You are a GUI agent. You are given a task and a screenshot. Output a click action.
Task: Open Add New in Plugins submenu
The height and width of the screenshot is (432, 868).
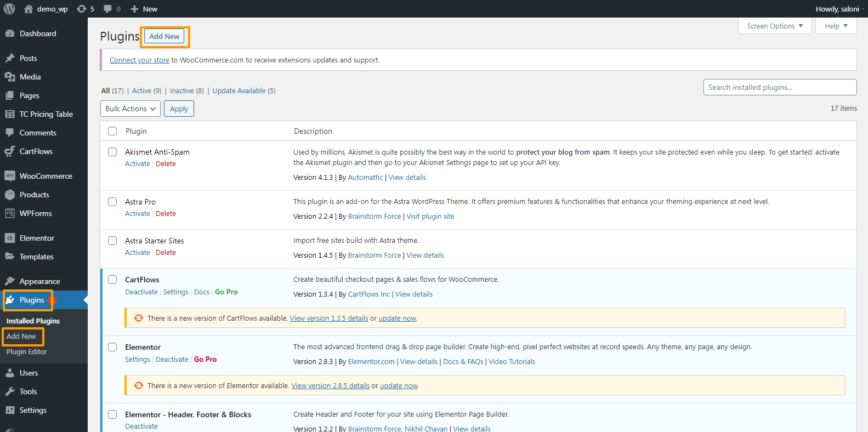(x=21, y=336)
